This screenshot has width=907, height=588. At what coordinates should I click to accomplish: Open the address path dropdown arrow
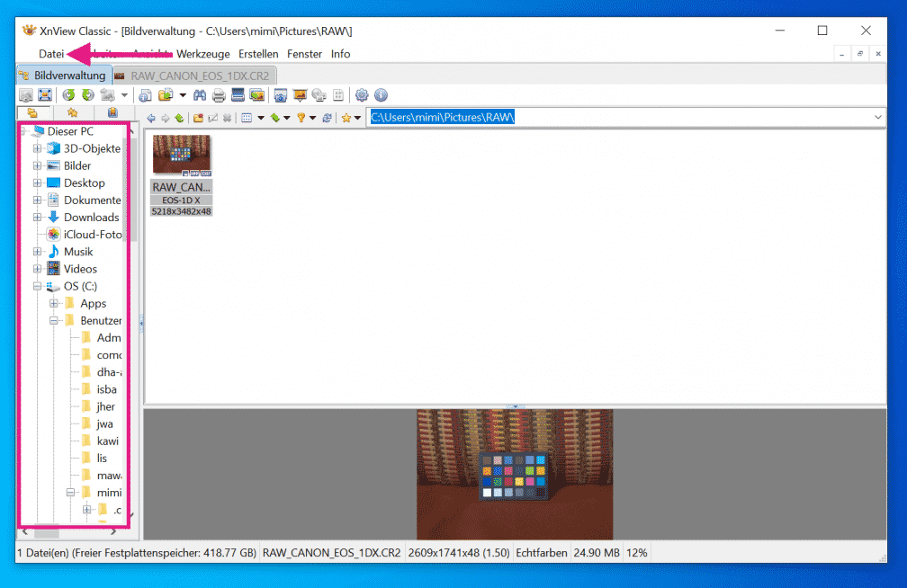[x=878, y=118]
